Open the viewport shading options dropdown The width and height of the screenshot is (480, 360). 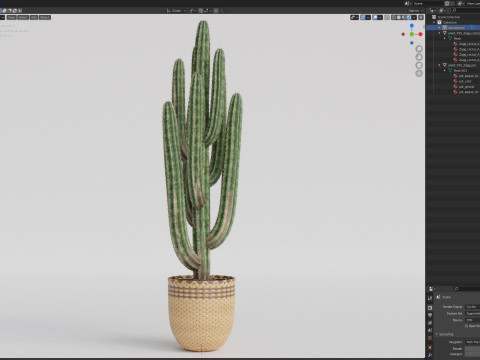(x=414, y=17)
